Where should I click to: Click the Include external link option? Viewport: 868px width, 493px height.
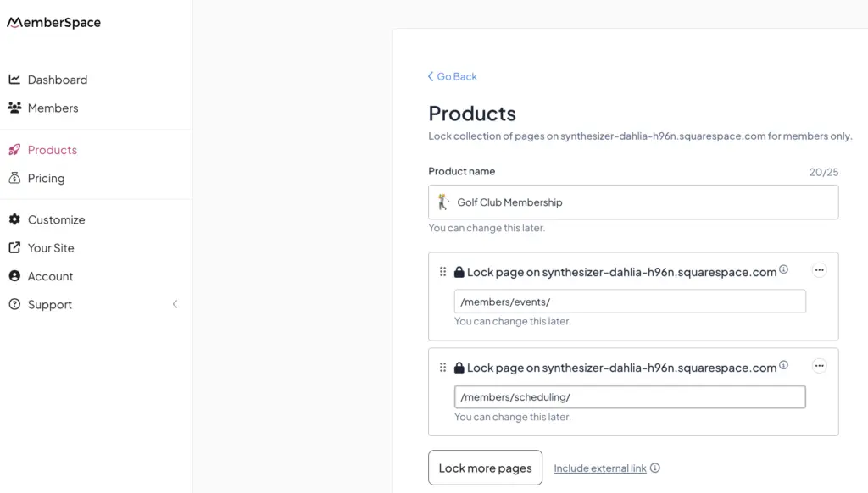(599, 468)
